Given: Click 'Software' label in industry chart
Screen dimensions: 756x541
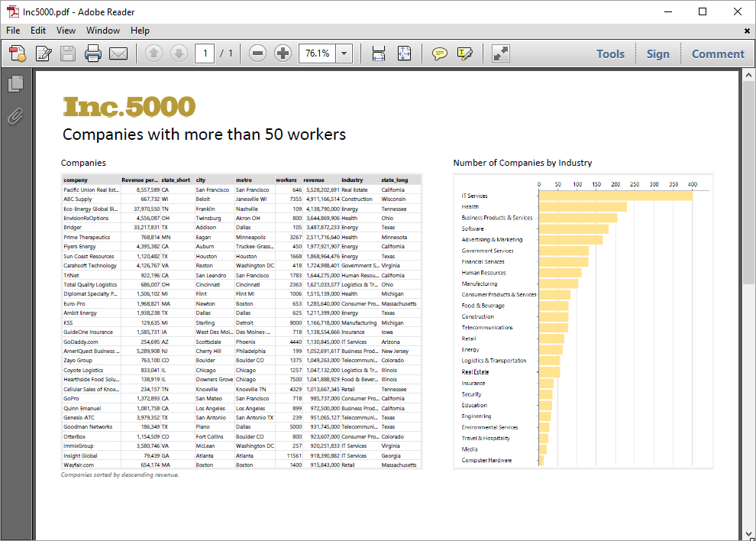Looking at the screenshot, I should pyautogui.click(x=473, y=228).
